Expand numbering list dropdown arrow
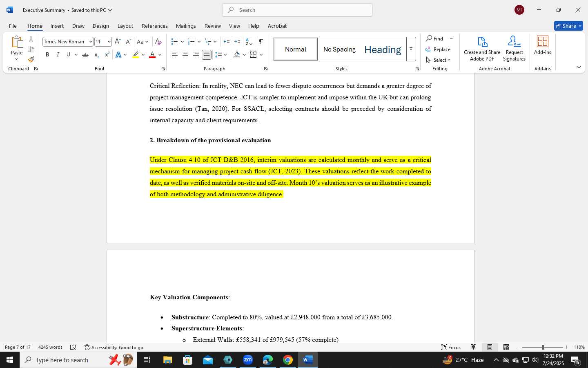 coord(199,42)
